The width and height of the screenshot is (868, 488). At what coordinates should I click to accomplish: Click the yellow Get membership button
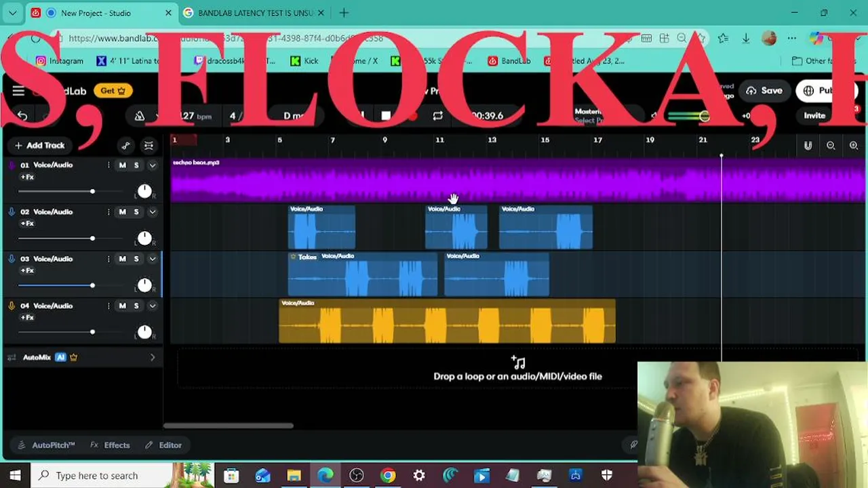[113, 91]
